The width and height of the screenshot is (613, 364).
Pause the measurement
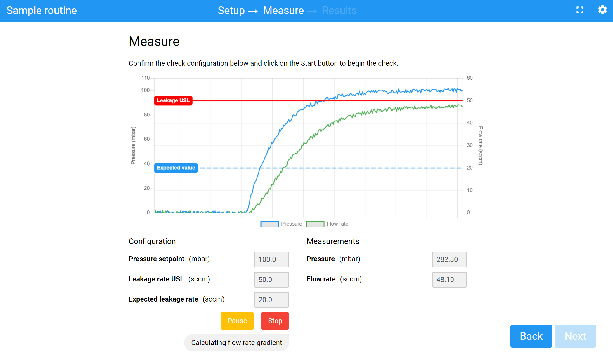[237, 321]
